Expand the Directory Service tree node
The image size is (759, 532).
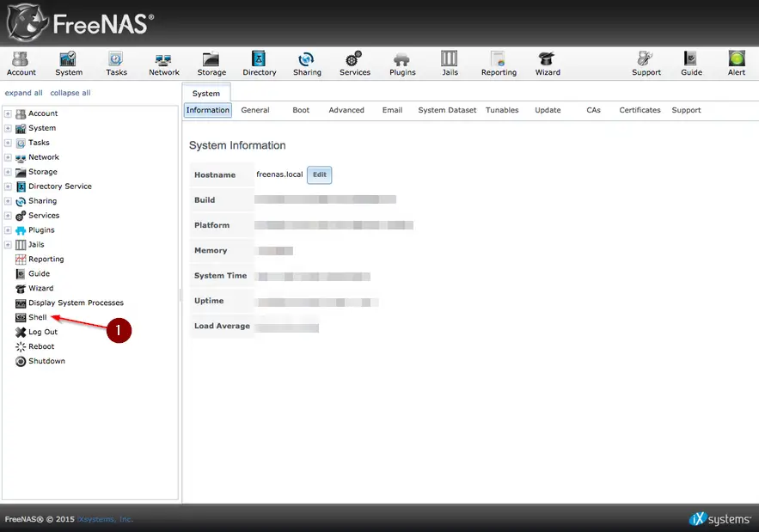click(8, 187)
